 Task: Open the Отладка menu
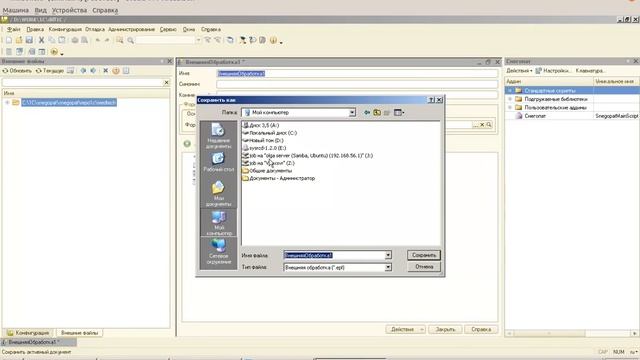coord(95,29)
